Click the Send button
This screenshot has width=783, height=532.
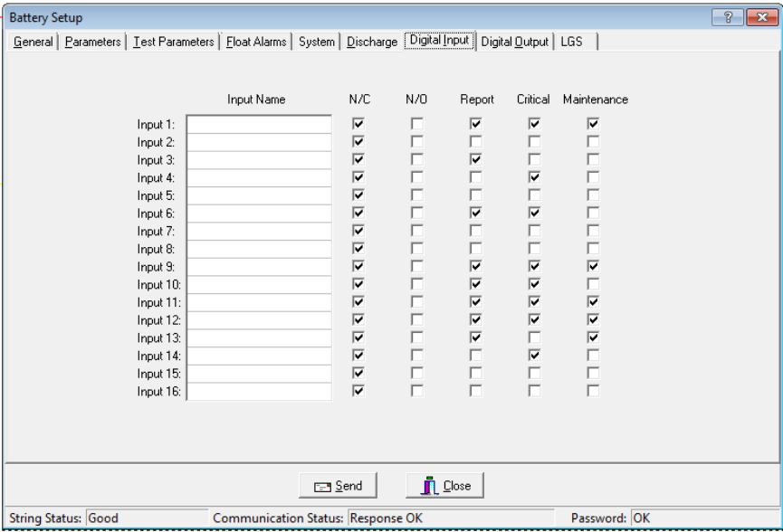pos(338,486)
